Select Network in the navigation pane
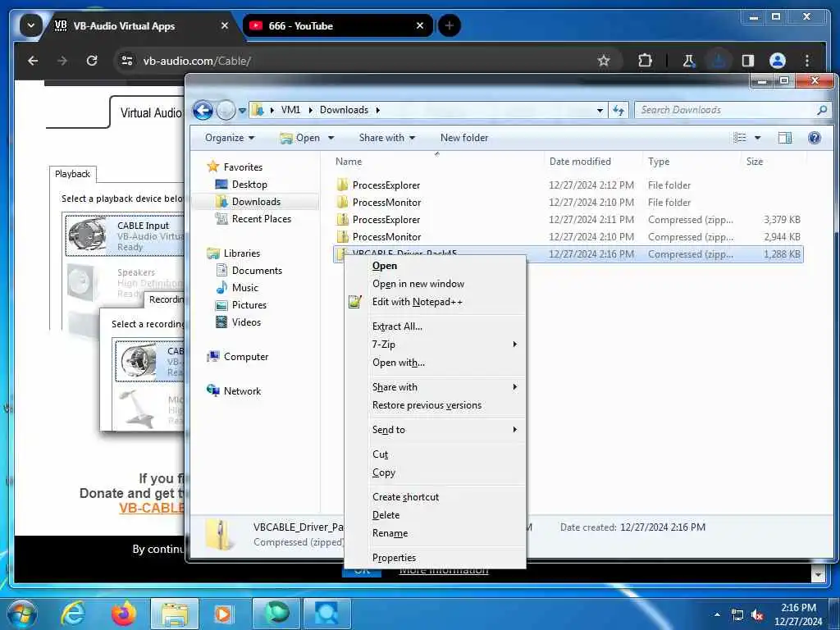The width and height of the screenshot is (840, 630). (x=234, y=390)
